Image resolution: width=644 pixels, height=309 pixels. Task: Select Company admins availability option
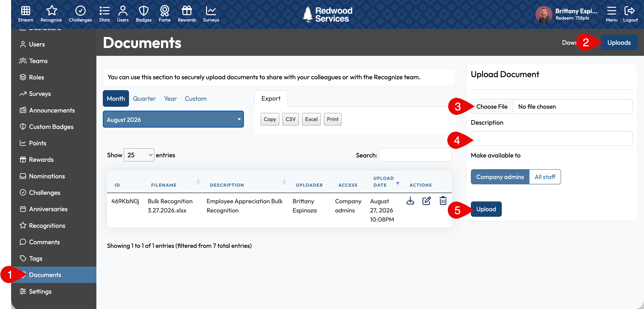coord(500,177)
